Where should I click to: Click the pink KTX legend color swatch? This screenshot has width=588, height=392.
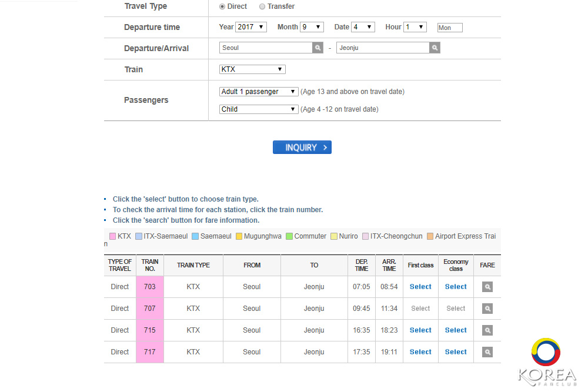(112, 236)
